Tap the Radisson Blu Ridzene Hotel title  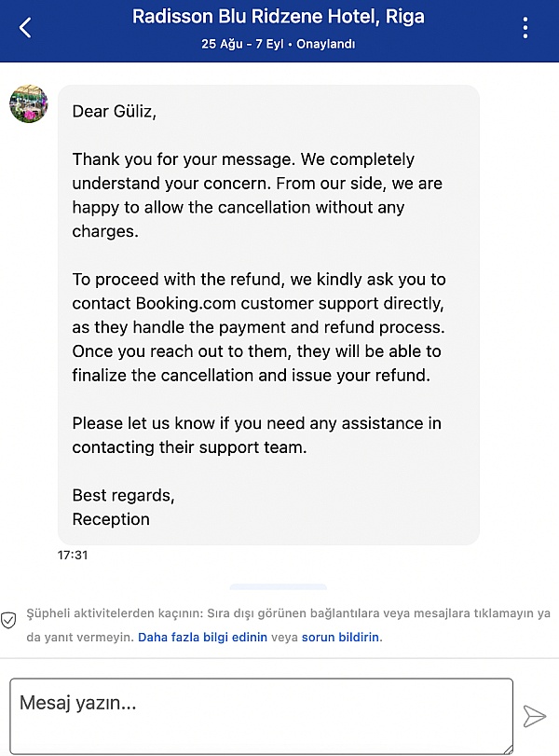coord(279,17)
